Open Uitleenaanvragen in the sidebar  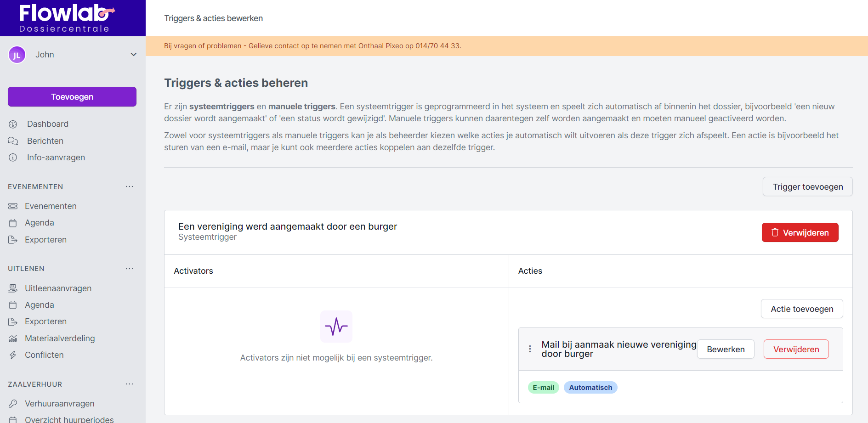[x=58, y=288]
